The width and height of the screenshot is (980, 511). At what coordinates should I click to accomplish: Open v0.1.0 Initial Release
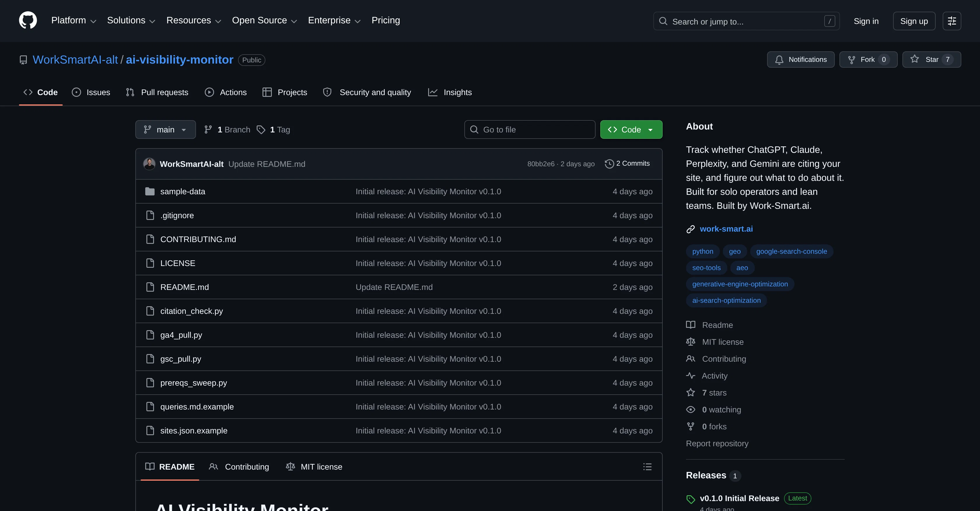coord(739,498)
